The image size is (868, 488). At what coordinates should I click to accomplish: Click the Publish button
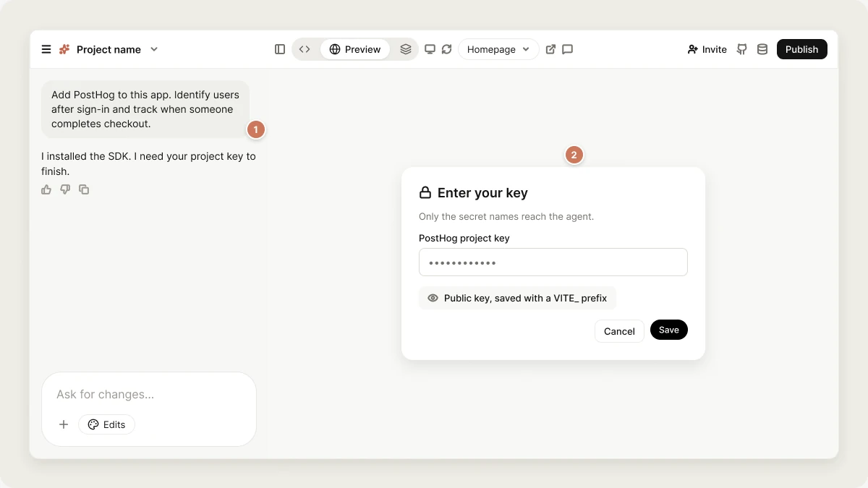click(801, 49)
